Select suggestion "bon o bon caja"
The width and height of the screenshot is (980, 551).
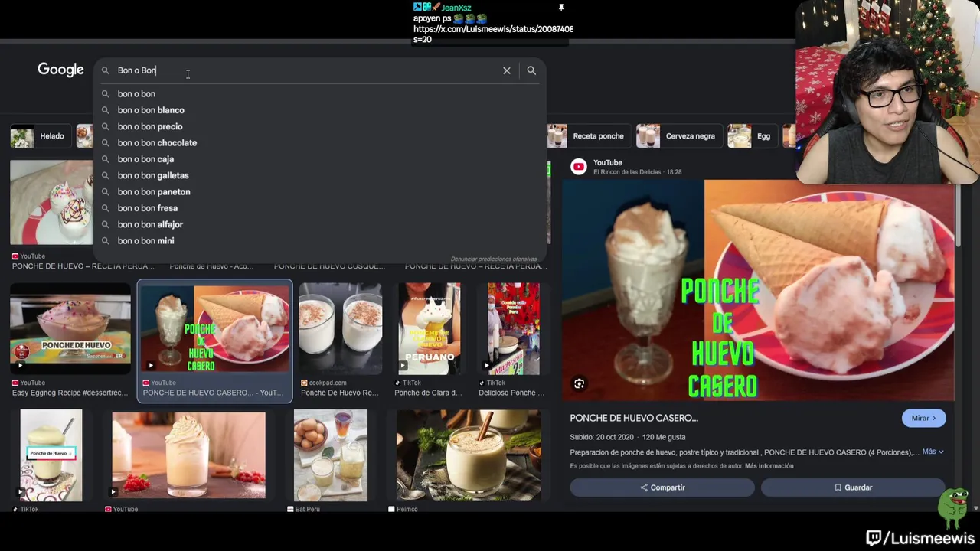(145, 159)
